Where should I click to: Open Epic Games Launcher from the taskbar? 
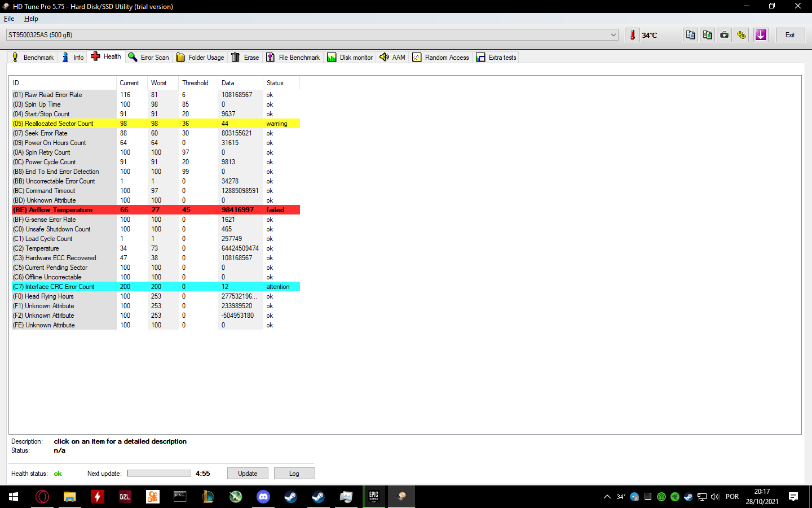click(x=373, y=497)
